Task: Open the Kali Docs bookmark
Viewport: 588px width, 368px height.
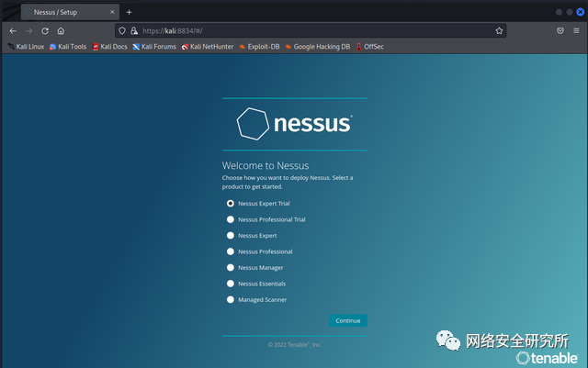Action: 109,47
